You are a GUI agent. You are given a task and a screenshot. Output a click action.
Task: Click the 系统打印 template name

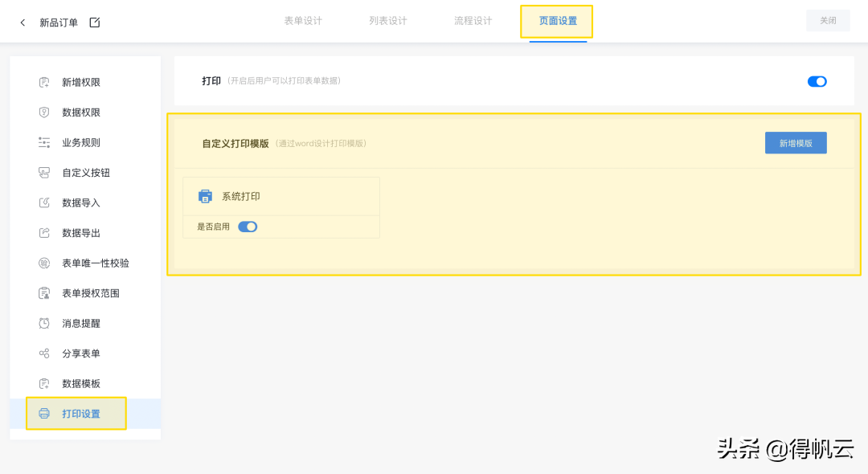[241, 196]
